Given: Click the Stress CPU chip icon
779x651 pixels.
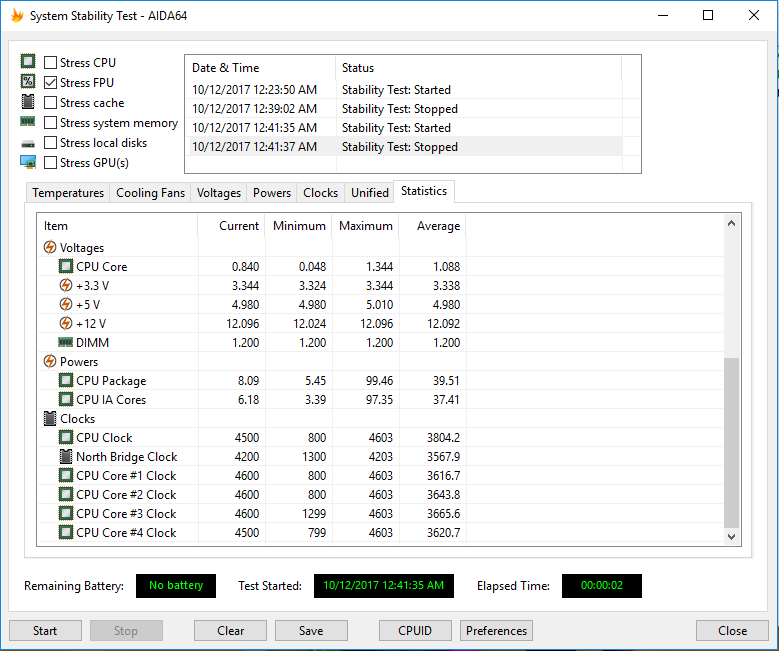Looking at the screenshot, I should point(28,62).
